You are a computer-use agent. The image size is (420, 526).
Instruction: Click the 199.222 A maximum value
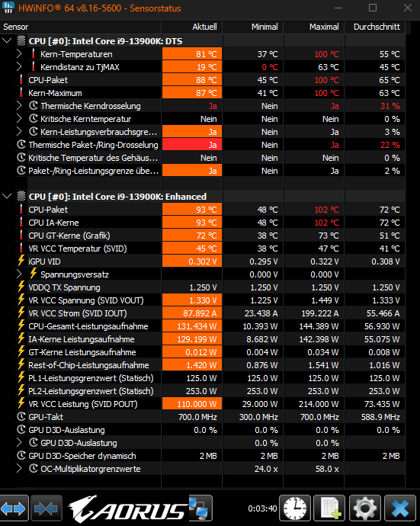pos(320,313)
